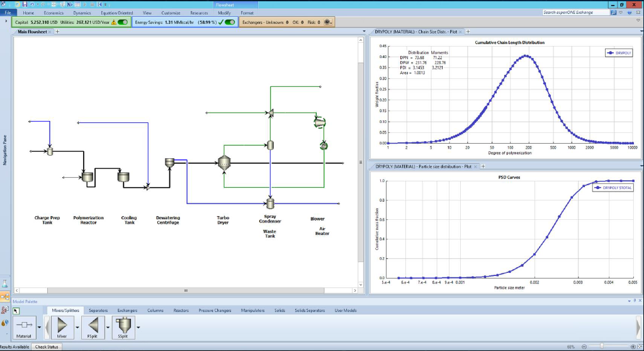Click the DRYPOLY STOTAL legend in PSD plot
644x351 pixels.
tap(613, 187)
